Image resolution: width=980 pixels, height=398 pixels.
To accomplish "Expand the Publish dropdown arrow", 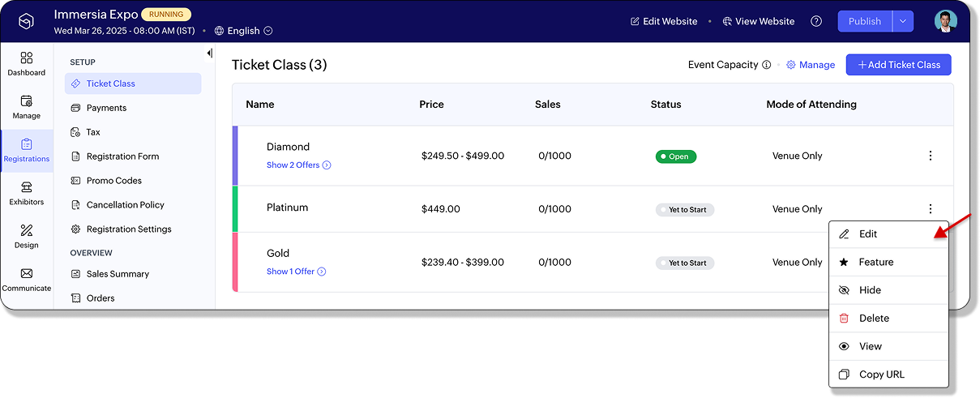I will pos(903,21).
